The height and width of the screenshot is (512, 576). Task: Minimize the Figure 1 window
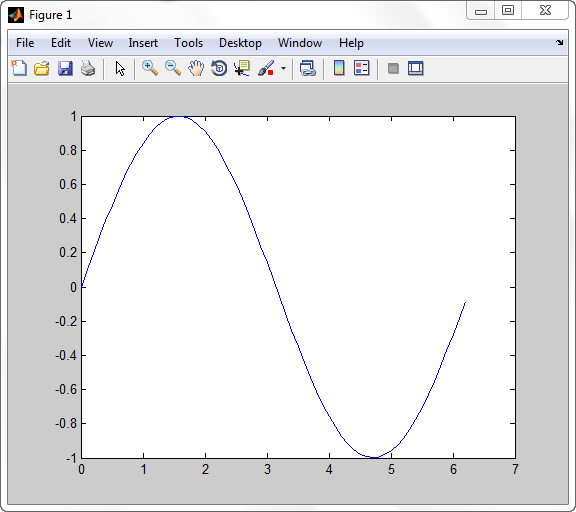click(x=480, y=11)
